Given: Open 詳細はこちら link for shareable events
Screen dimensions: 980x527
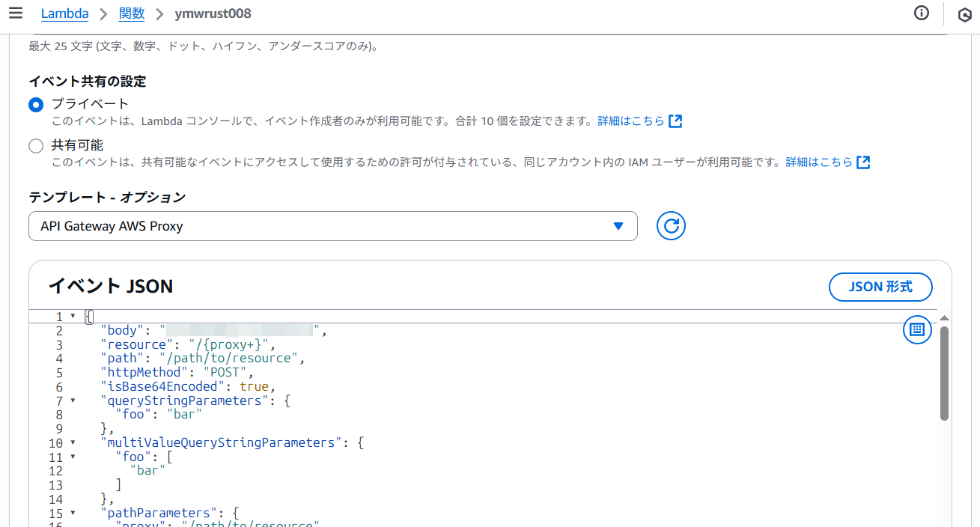Looking at the screenshot, I should click(818, 162).
